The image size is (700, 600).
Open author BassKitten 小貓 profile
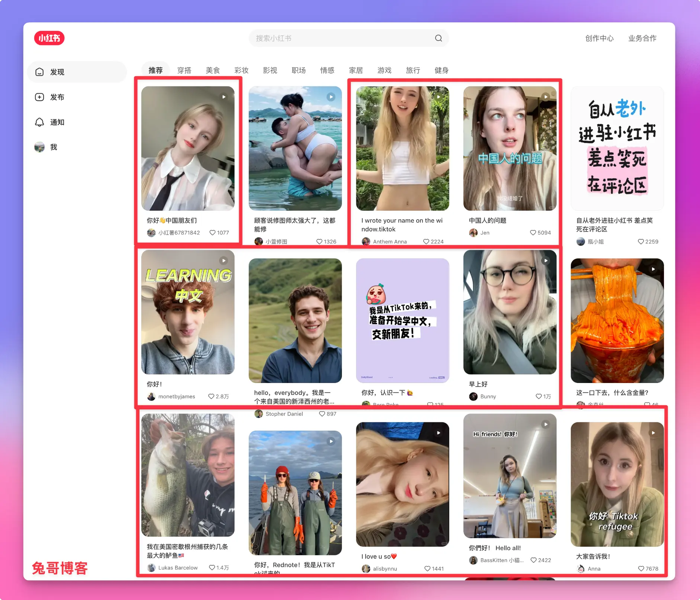pos(497,560)
